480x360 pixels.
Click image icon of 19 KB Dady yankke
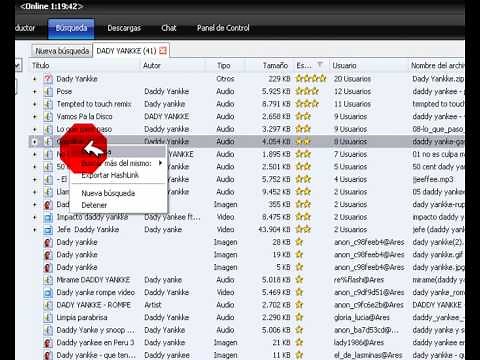click(x=48, y=255)
